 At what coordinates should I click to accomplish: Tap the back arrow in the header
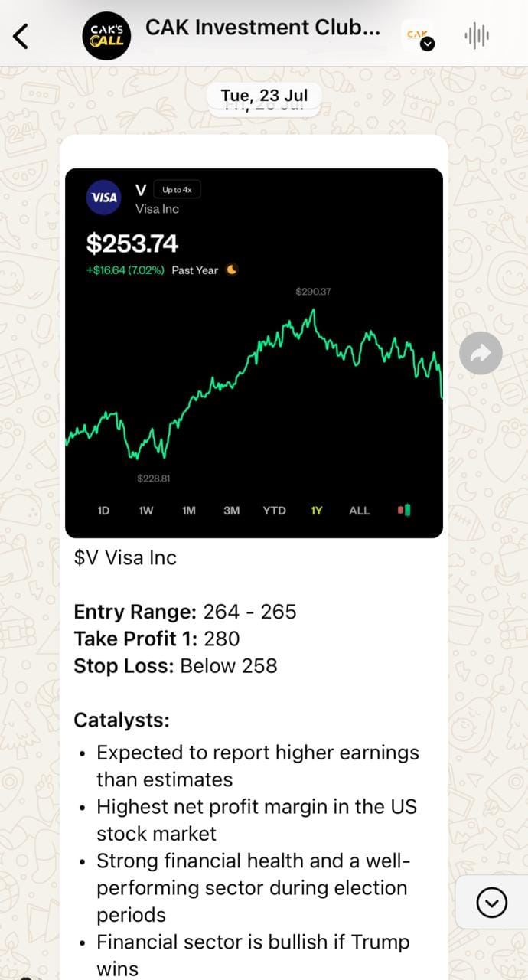click(x=21, y=35)
